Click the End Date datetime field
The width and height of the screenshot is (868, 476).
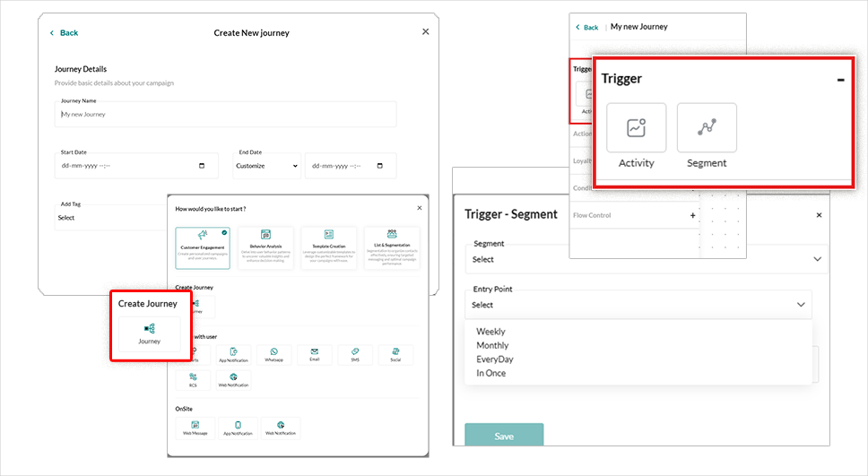(351, 166)
